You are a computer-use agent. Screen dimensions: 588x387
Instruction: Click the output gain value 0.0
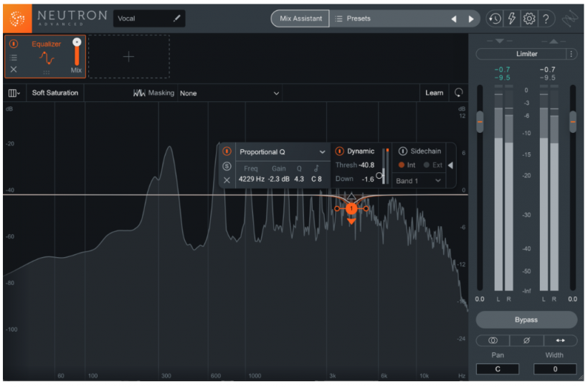[x=572, y=299]
